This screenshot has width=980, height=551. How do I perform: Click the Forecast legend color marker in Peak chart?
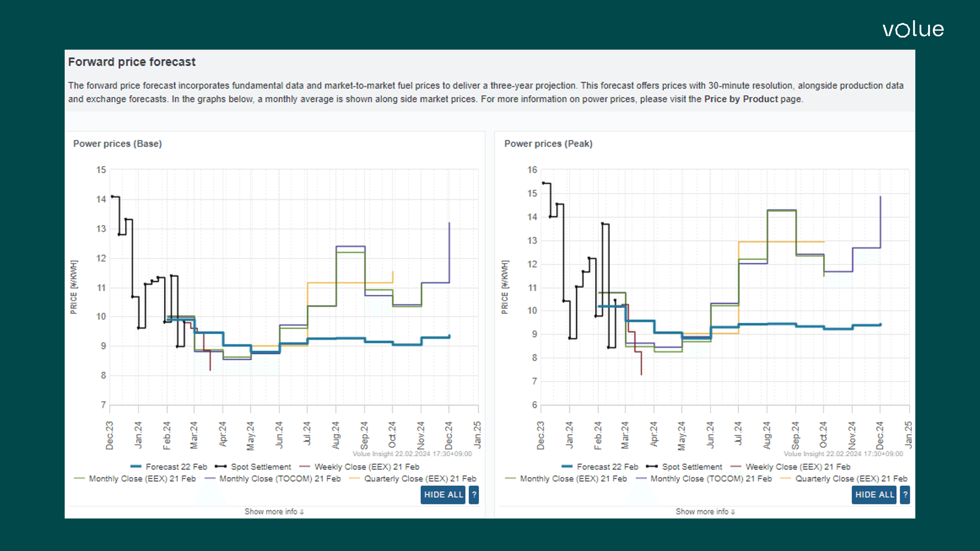(568, 466)
